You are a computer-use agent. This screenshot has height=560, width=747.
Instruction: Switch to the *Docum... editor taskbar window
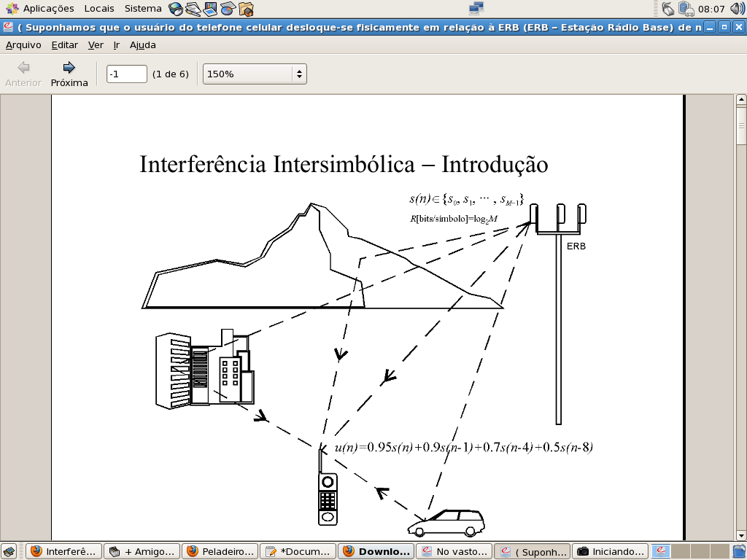(299, 551)
